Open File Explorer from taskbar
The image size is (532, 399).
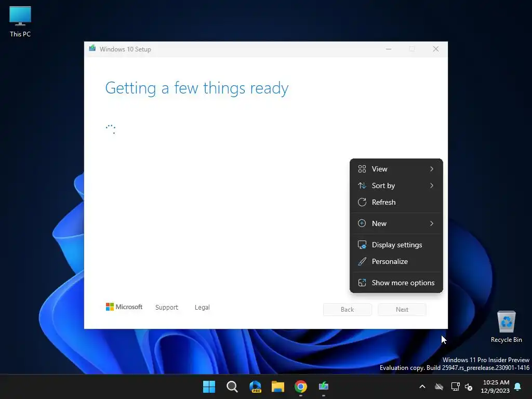click(278, 387)
